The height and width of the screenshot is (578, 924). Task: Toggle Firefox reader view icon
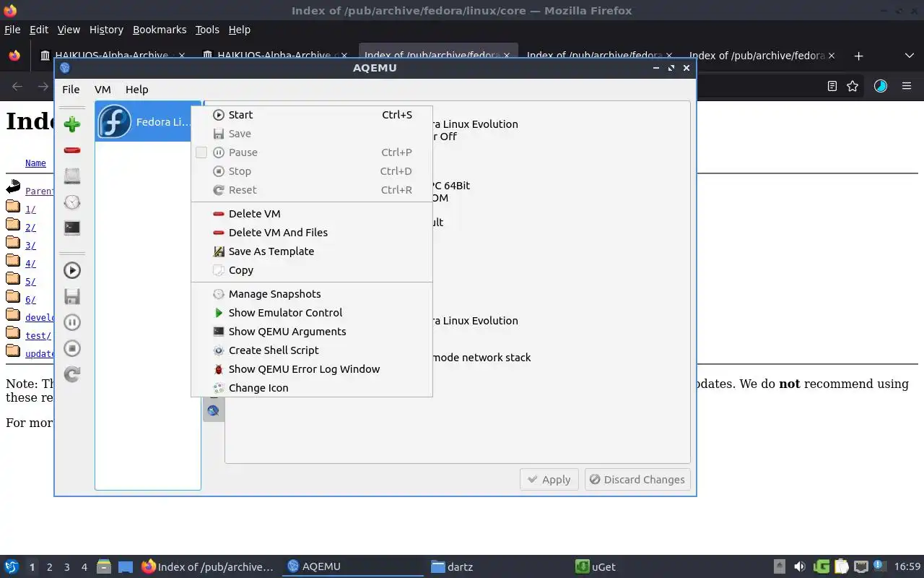click(x=832, y=86)
